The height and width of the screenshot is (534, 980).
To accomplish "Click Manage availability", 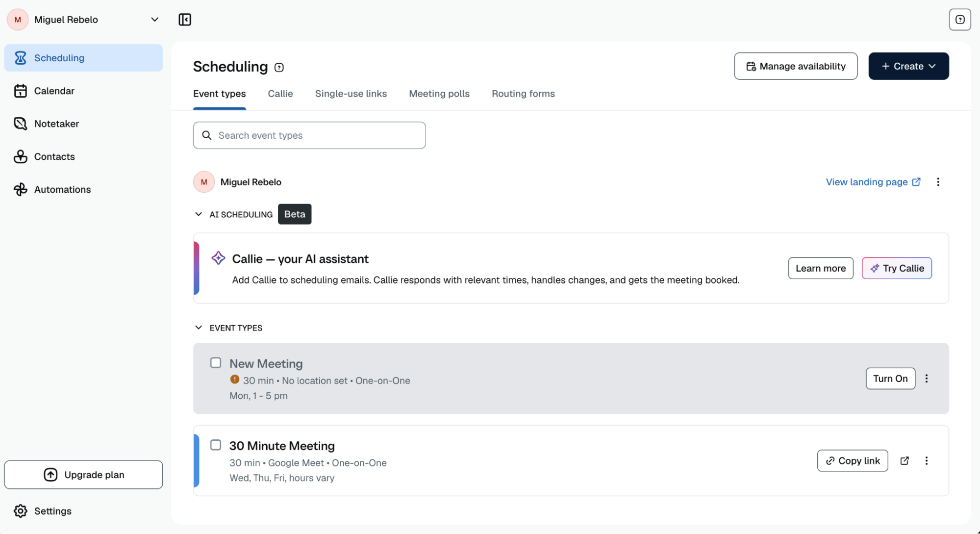I will [x=795, y=66].
